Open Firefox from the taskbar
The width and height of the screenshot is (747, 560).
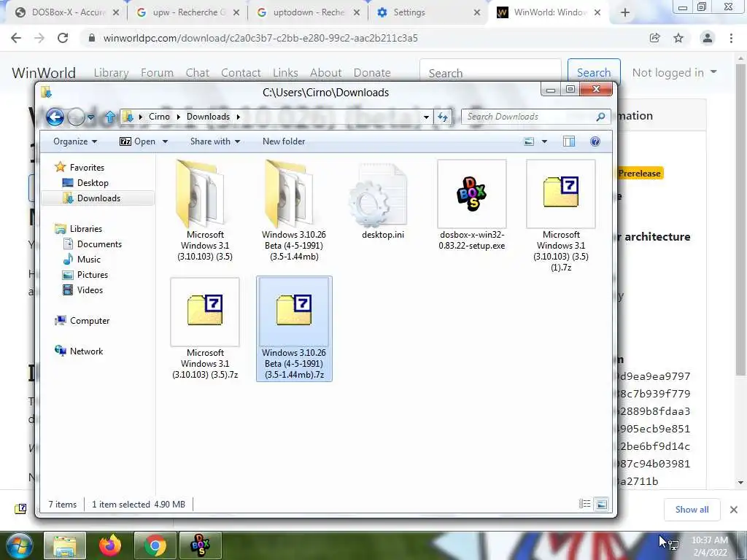point(110,545)
